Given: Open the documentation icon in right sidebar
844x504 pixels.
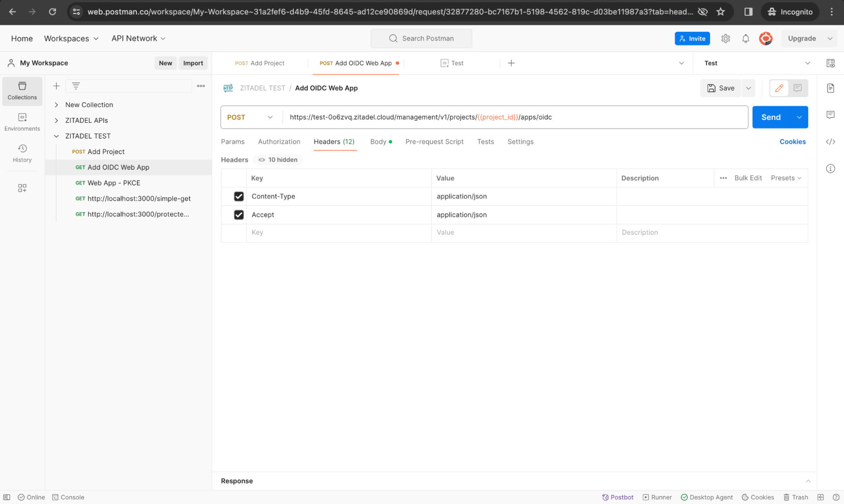Looking at the screenshot, I should tap(830, 88).
